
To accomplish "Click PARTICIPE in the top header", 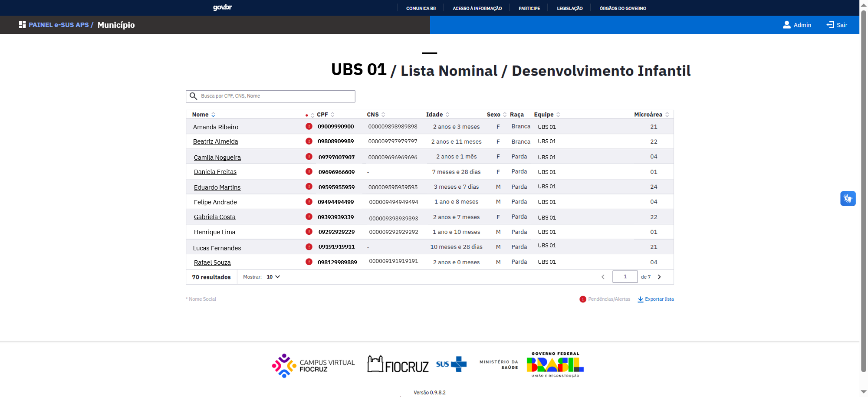I will click(529, 8).
